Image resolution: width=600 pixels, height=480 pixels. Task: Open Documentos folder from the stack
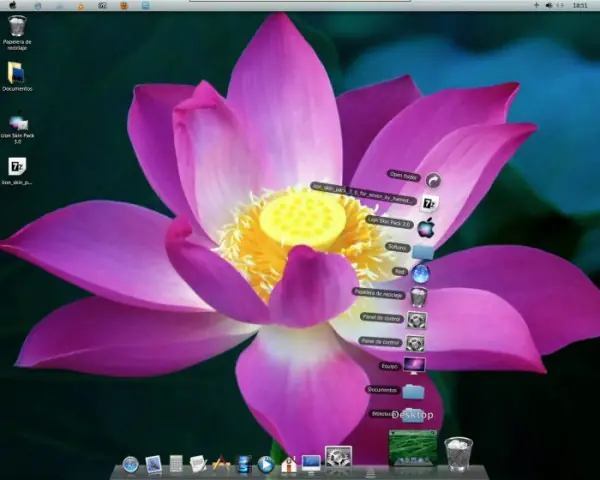(x=413, y=390)
